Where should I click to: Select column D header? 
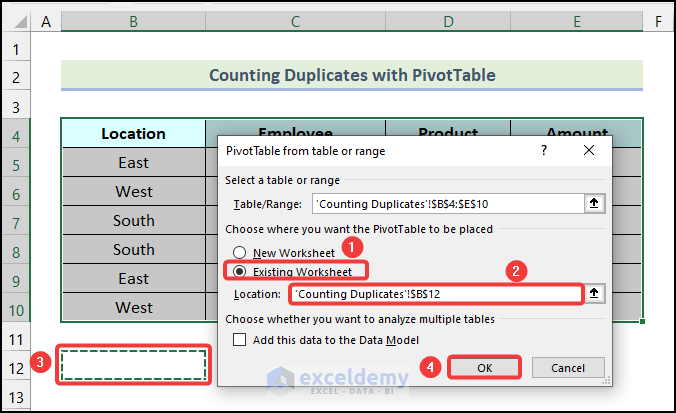pyautogui.click(x=448, y=22)
